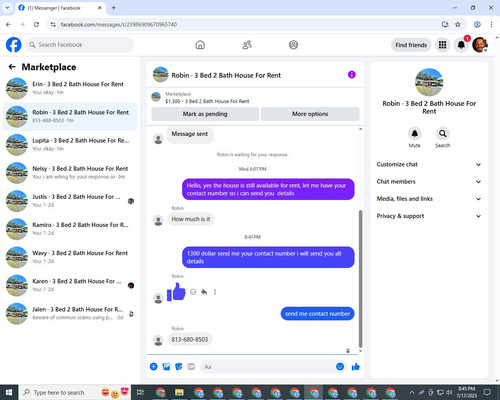Search in Robin conversation
The image size is (500, 400).
click(x=442, y=134)
